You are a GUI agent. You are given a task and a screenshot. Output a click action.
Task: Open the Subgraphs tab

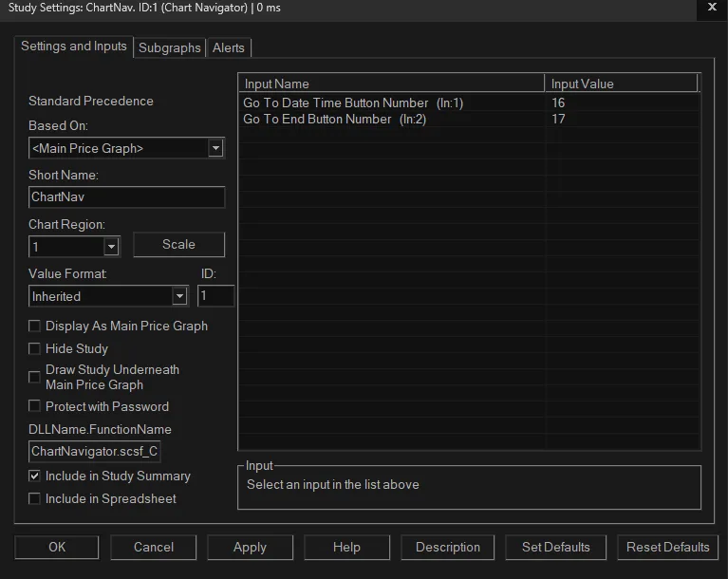pos(170,47)
